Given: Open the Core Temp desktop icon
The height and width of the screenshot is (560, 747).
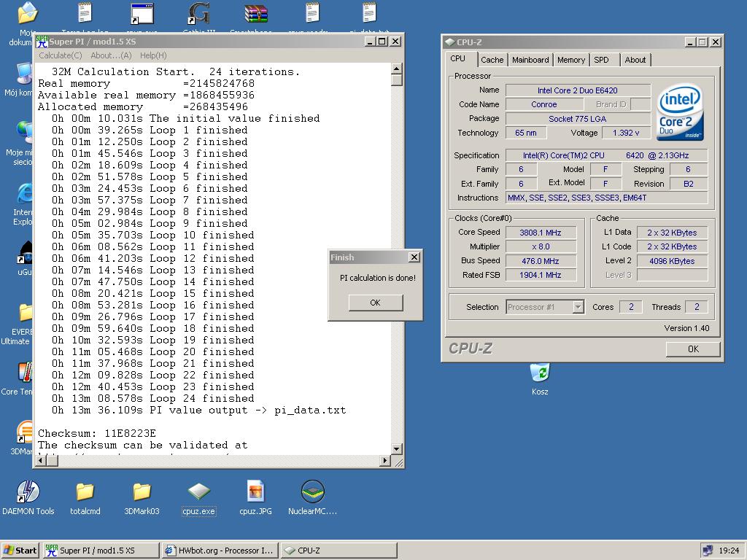Looking at the screenshot, I should tap(24, 373).
